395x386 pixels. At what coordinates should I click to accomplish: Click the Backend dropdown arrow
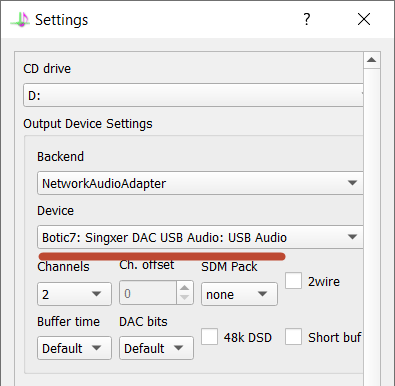(352, 183)
